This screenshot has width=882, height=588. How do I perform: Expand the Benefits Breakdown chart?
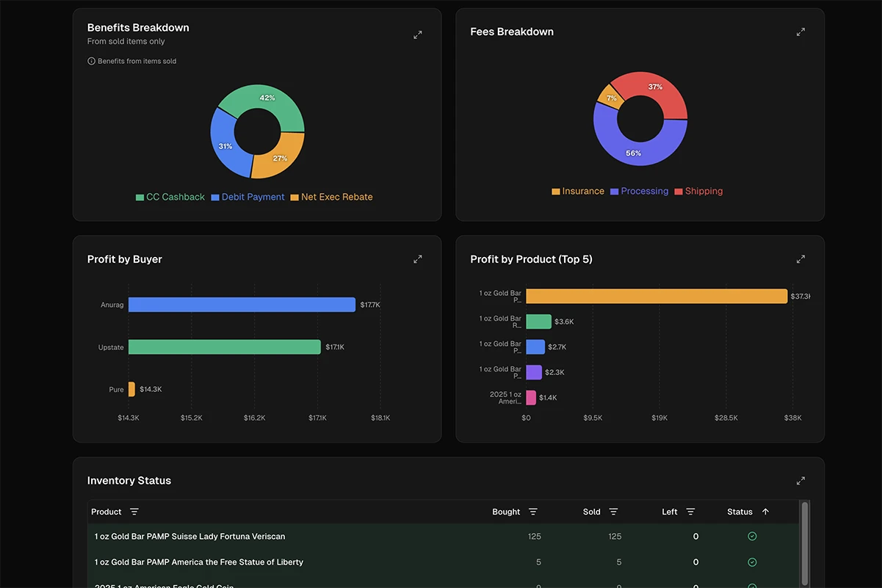(417, 35)
